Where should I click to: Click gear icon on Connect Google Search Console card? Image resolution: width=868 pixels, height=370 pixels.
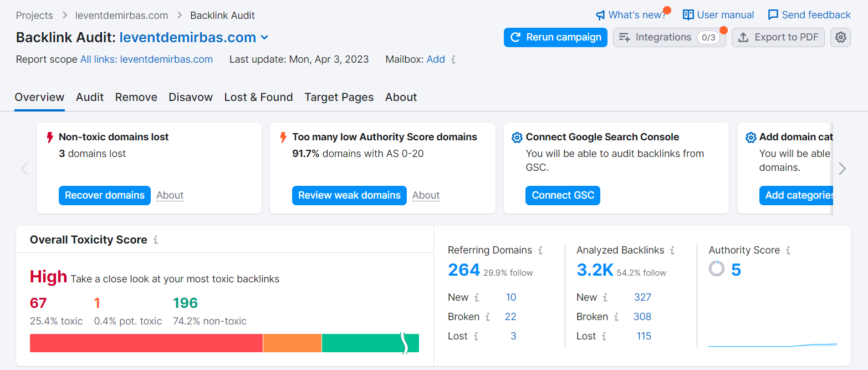click(517, 137)
